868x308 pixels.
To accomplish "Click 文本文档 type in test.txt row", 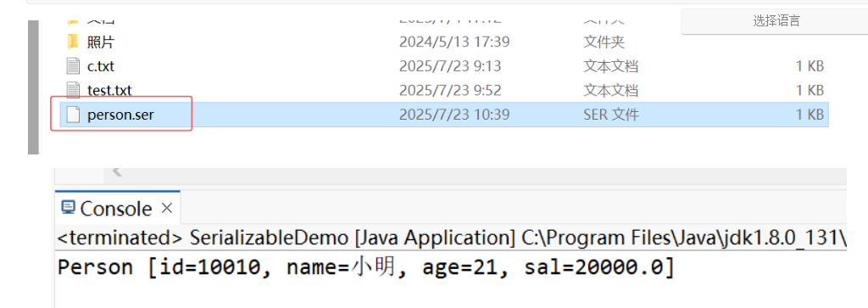I will pyautogui.click(x=610, y=90).
